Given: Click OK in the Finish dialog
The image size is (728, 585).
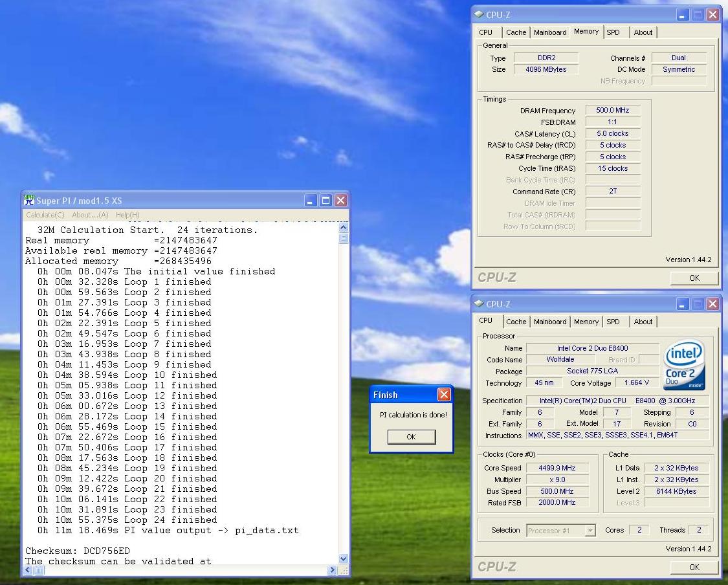Looking at the screenshot, I should coord(412,437).
